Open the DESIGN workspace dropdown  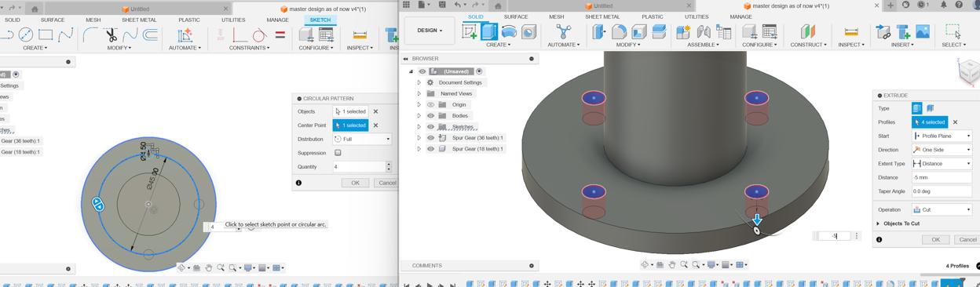430,31
